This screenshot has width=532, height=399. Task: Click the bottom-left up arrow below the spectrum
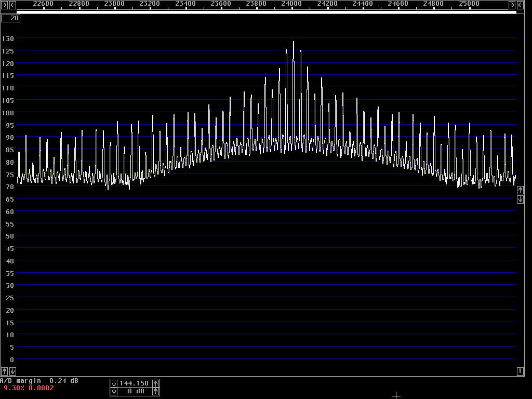tap(4, 371)
